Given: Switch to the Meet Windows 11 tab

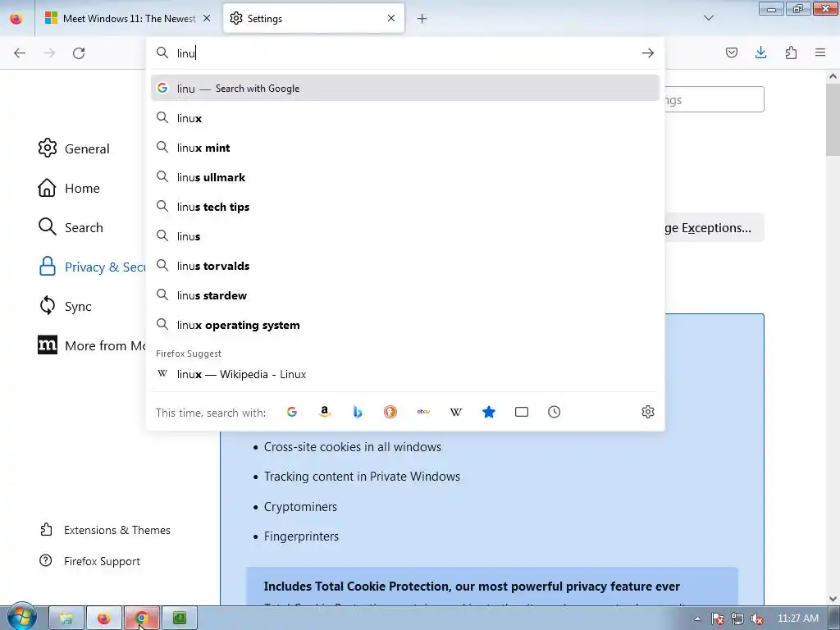Looking at the screenshot, I should pyautogui.click(x=129, y=18).
